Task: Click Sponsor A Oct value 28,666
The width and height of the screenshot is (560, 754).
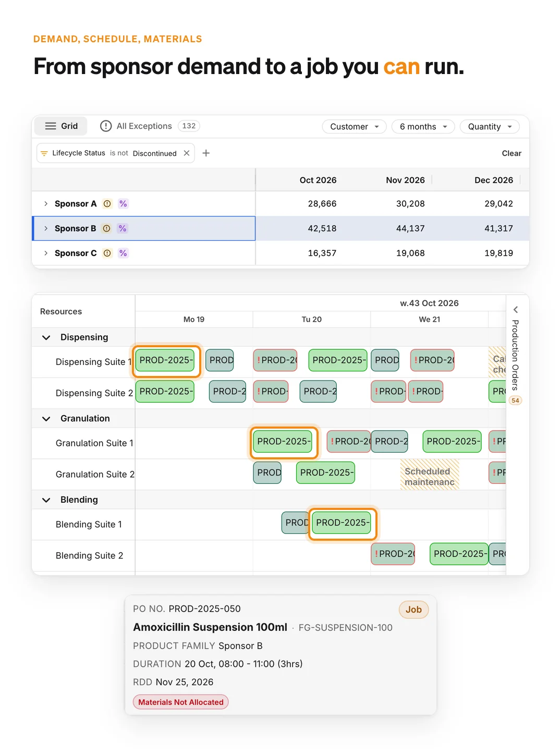Action: coord(322,204)
